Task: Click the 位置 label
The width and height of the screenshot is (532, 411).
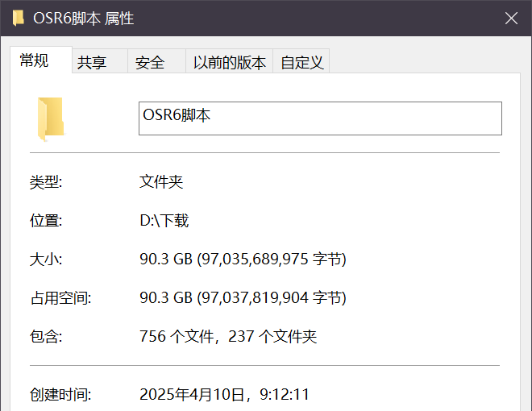Action: (x=46, y=221)
